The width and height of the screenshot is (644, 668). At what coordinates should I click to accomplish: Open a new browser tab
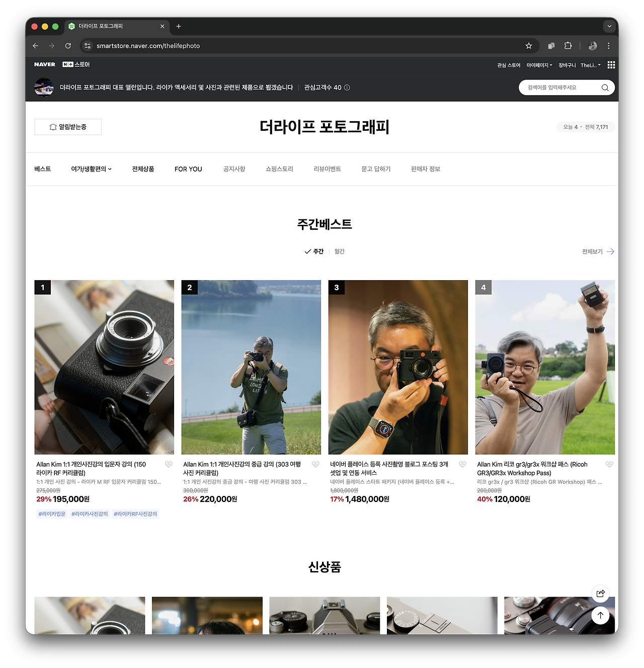pyautogui.click(x=179, y=26)
